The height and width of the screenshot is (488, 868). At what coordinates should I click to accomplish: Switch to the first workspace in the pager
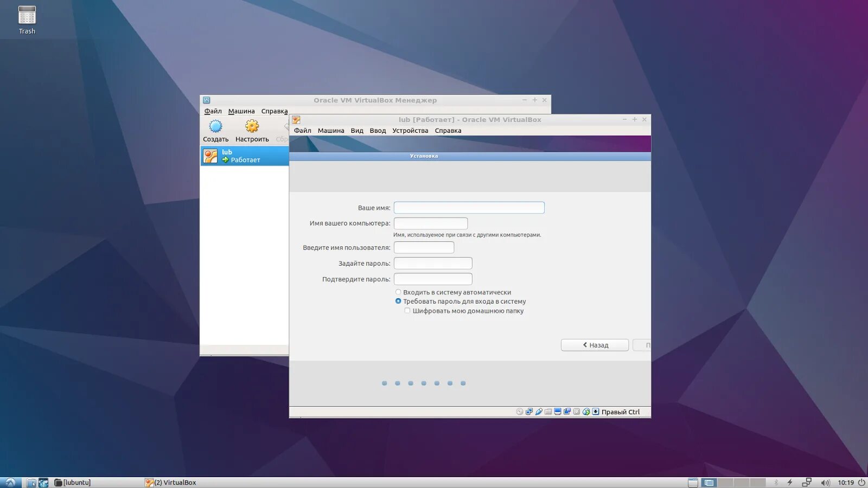(x=709, y=483)
